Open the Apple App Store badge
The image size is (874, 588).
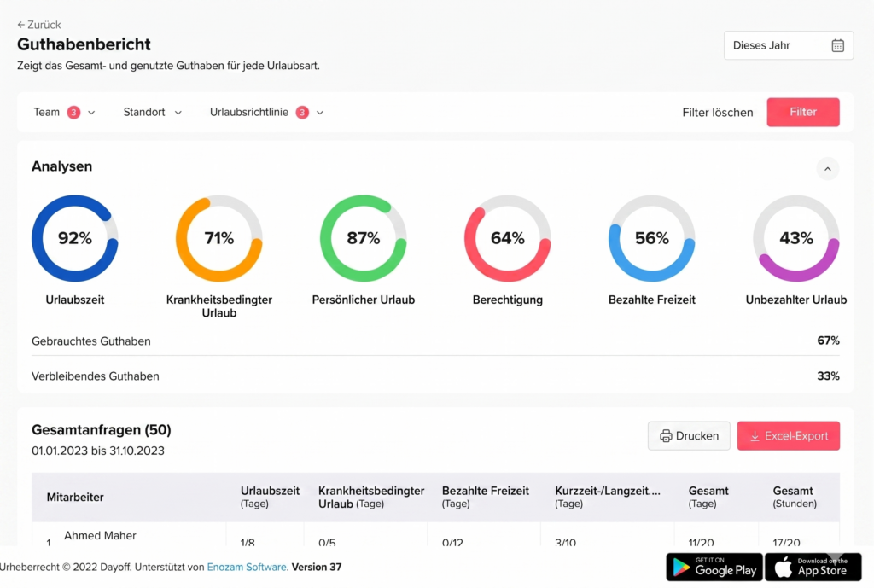813,567
